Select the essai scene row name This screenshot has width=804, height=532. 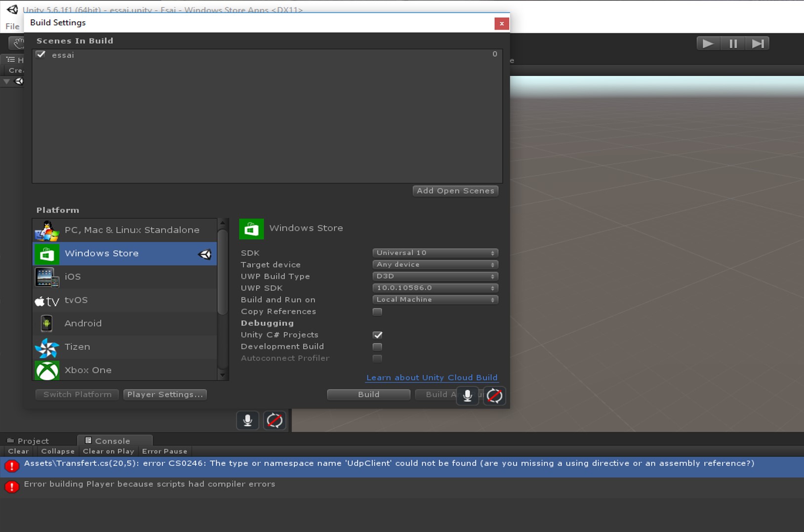click(x=63, y=55)
